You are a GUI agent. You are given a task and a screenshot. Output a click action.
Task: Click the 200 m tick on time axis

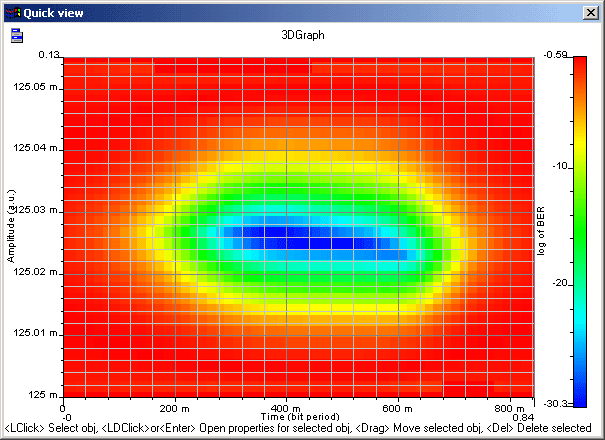(x=176, y=408)
